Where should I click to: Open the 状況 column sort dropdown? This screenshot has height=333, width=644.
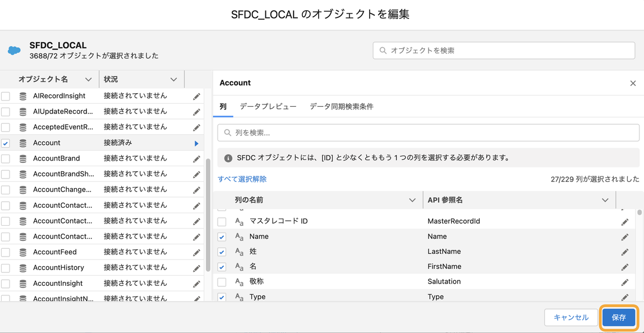click(x=173, y=80)
